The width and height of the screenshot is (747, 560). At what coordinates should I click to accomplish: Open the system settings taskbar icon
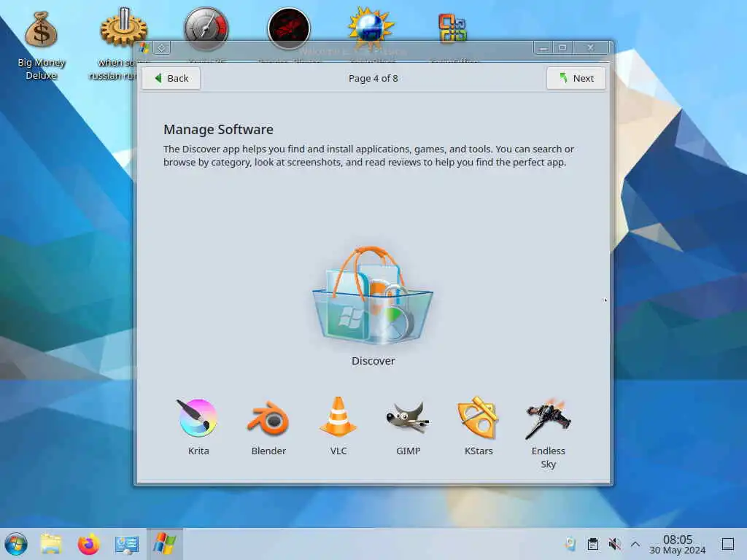[127, 544]
